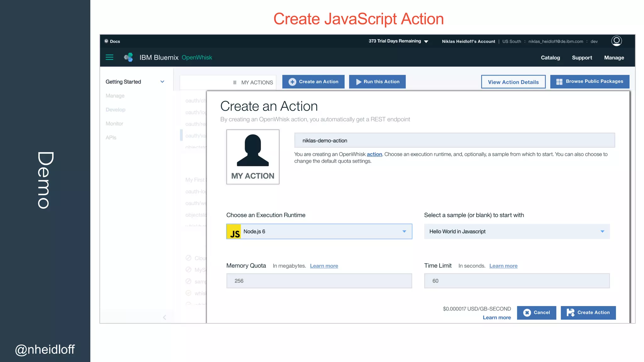Viewport: 644px width, 362px height.
Task: Click Browse Public Packages button
Action: (x=590, y=81)
